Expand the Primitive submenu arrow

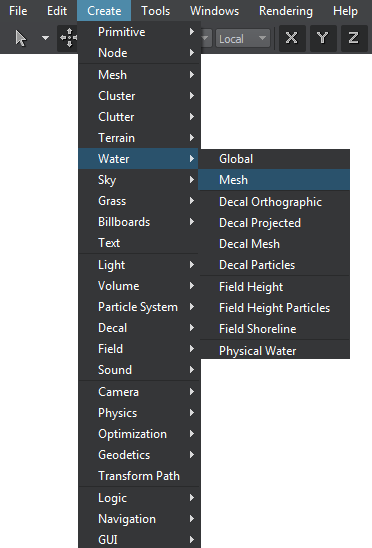[192, 32]
